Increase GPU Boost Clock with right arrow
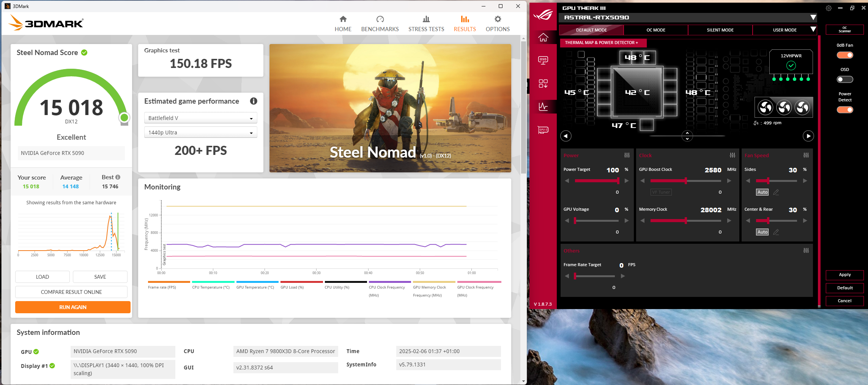 pos(729,181)
